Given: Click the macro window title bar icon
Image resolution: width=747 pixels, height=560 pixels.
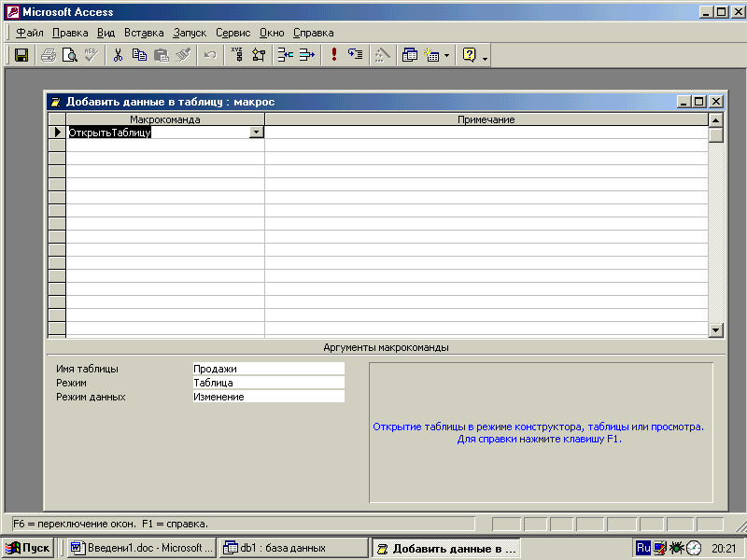Looking at the screenshot, I should [x=56, y=102].
